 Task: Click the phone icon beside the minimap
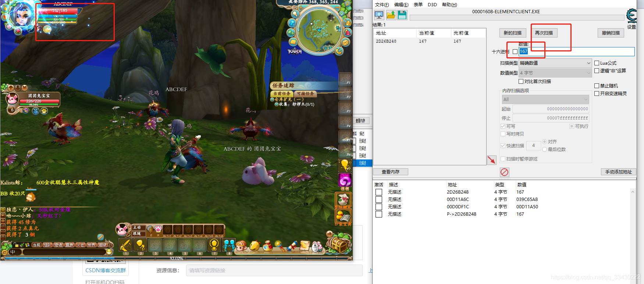click(x=339, y=51)
